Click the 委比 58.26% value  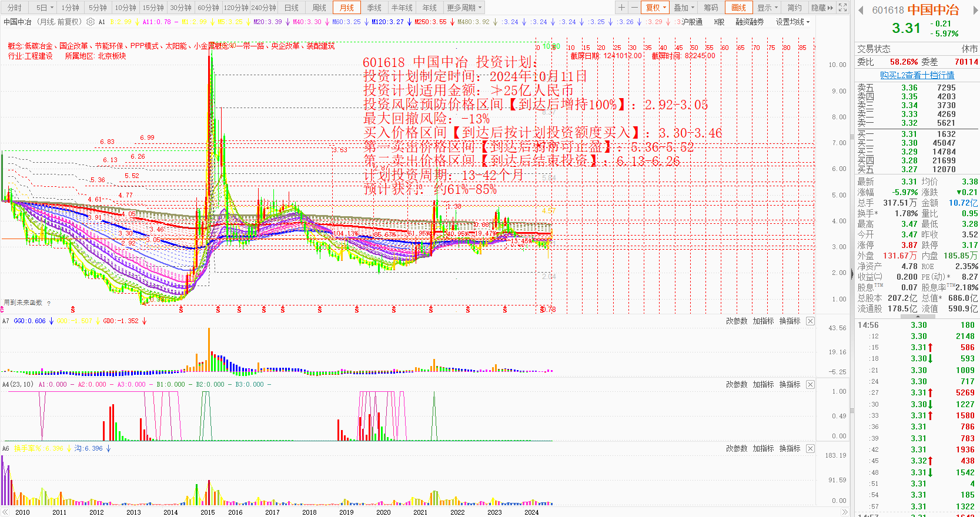coord(904,62)
